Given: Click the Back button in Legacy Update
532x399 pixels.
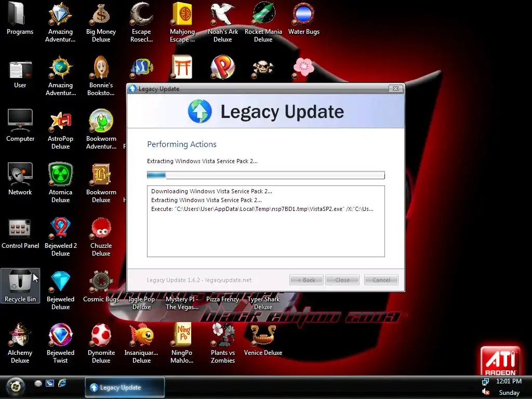Looking at the screenshot, I should click(307, 280).
